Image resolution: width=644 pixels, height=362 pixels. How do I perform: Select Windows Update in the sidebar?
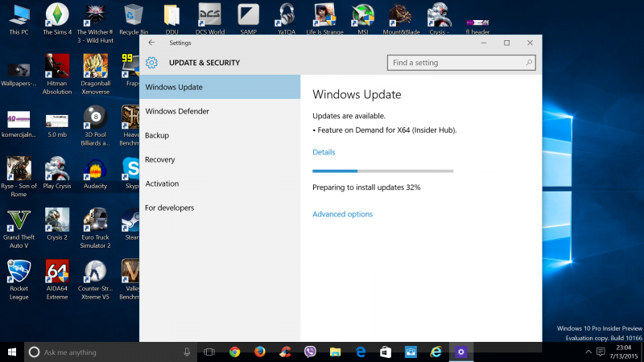click(x=220, y=87)
